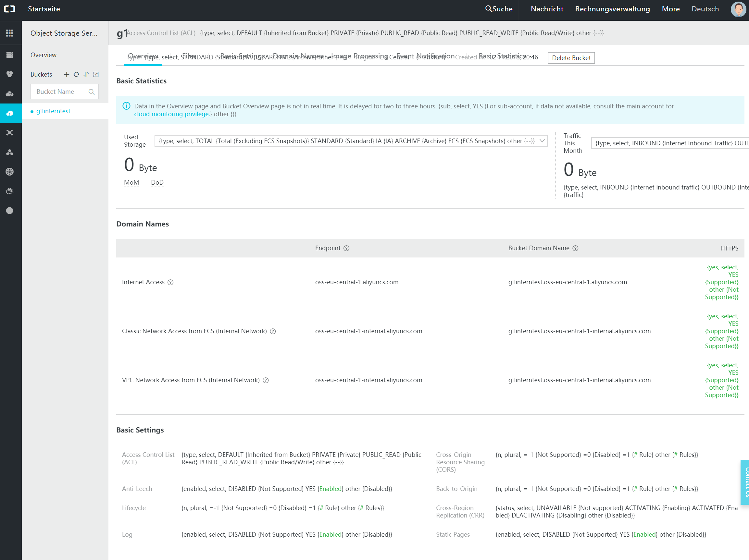Screen dimensions: 749x560
Task: Expand the Used Storage type dropdown
Action: (351, 141)
